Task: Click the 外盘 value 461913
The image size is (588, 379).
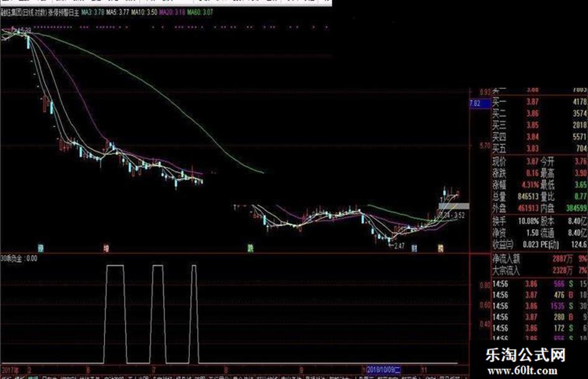Action: tap(528, 208)
